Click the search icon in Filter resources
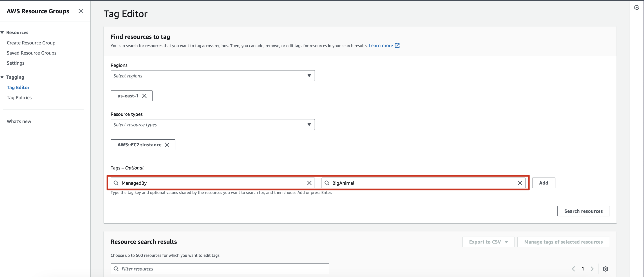Viewport: 644px width, 277px height. point(116,269)
